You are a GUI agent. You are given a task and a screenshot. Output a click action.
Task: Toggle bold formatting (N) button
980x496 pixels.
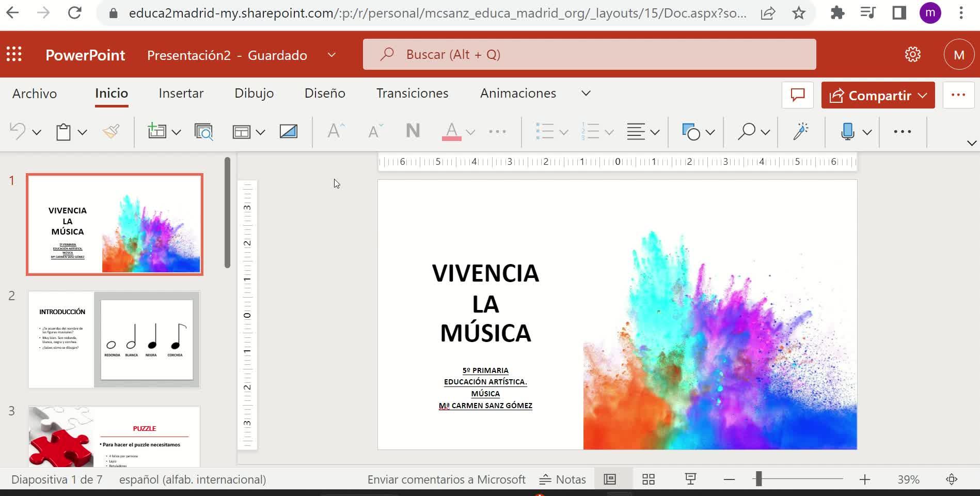[x=413, y=132]
